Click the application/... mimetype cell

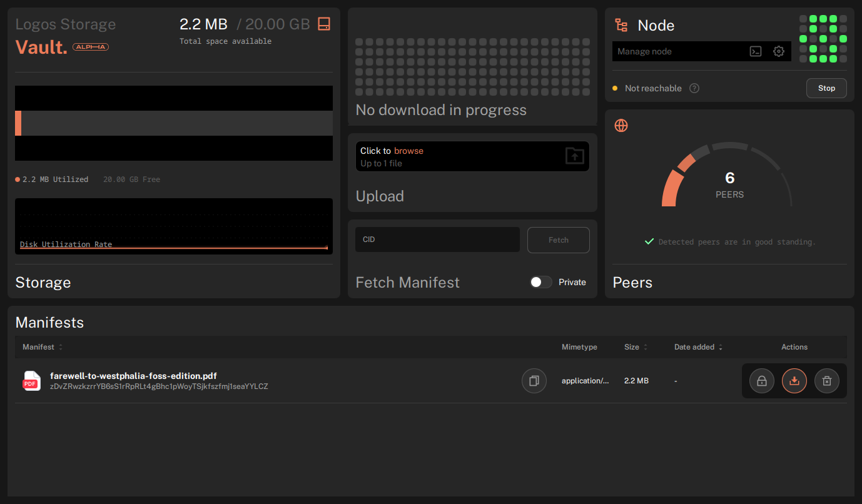point(585,381)
